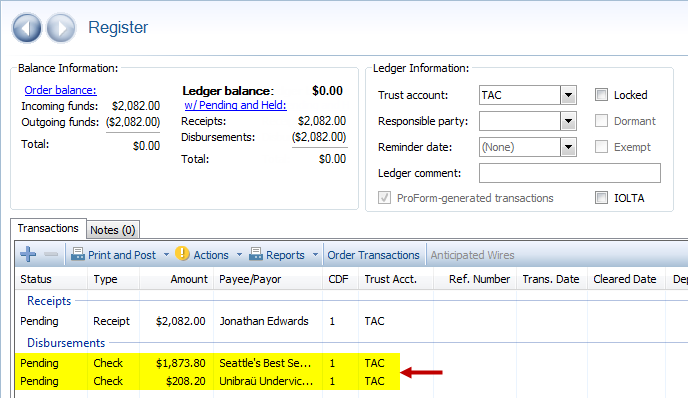The height and width of the screenshot is (398, 688).
Task: Enable the IOLTA checkbox
Action: point(601,197)
